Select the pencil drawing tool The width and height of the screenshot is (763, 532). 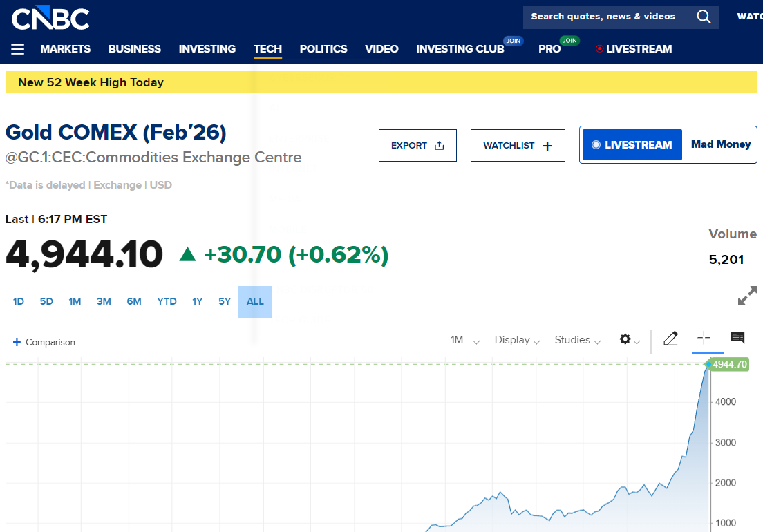point(670,338)
